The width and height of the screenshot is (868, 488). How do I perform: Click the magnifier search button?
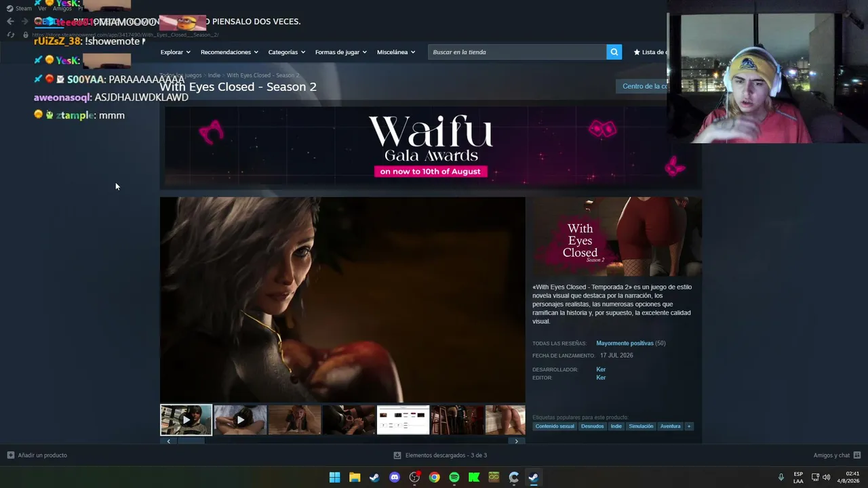pyautogui.click(x=614, y=52)
